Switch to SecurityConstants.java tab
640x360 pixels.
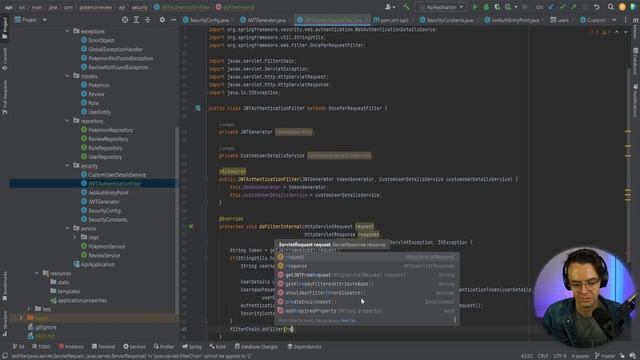pyautogui.click(x=450, y=20)
